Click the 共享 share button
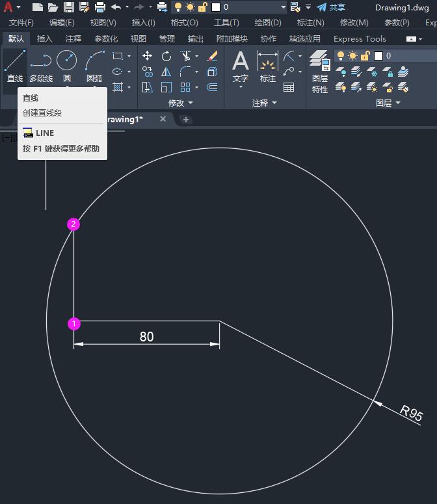This screenshot has width=437, height=504. click(x=331, y=7)
